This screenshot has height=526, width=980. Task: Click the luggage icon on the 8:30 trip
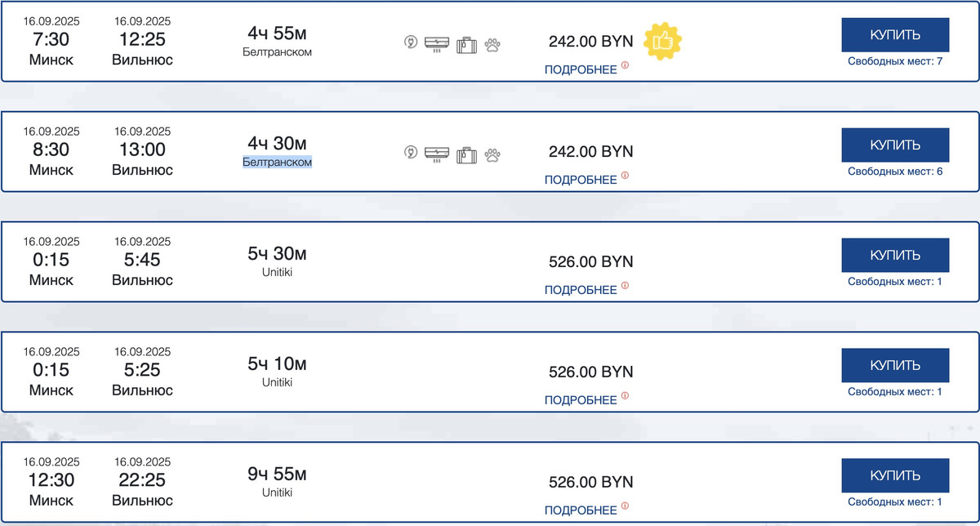[x=466, y=154]
